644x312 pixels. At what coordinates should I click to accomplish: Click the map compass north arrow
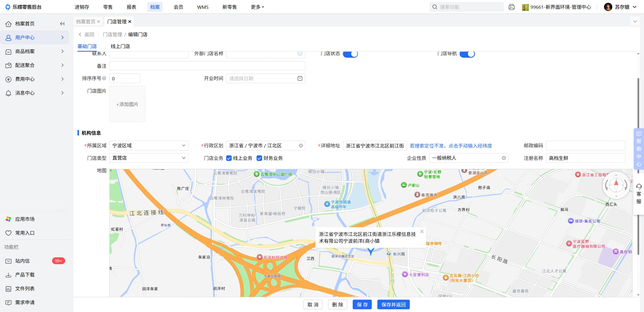click(x=616, y=183)
